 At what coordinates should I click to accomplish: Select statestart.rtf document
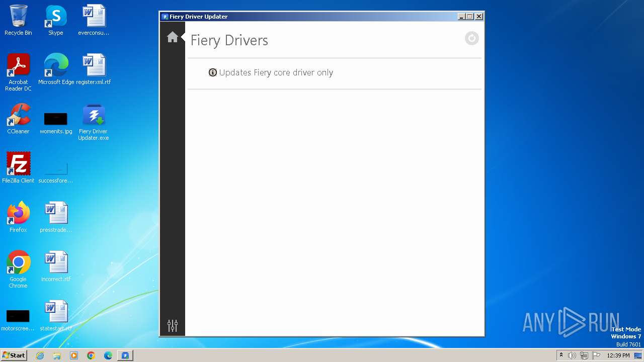[56, 315]
